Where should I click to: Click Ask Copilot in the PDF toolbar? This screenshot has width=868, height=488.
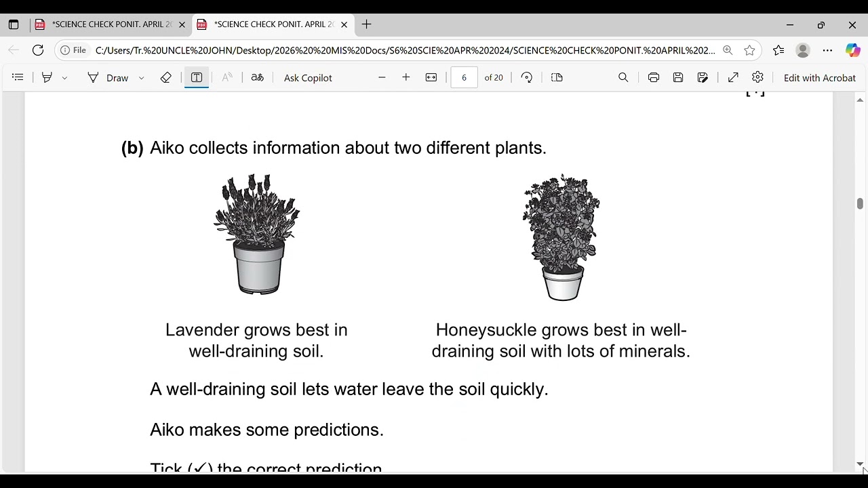[308, 78]
